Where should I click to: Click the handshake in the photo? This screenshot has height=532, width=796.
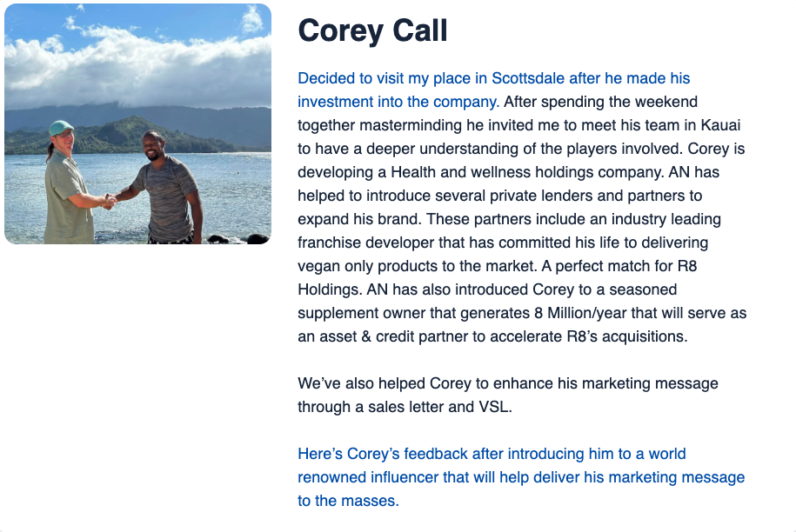[x=110, y=202]
